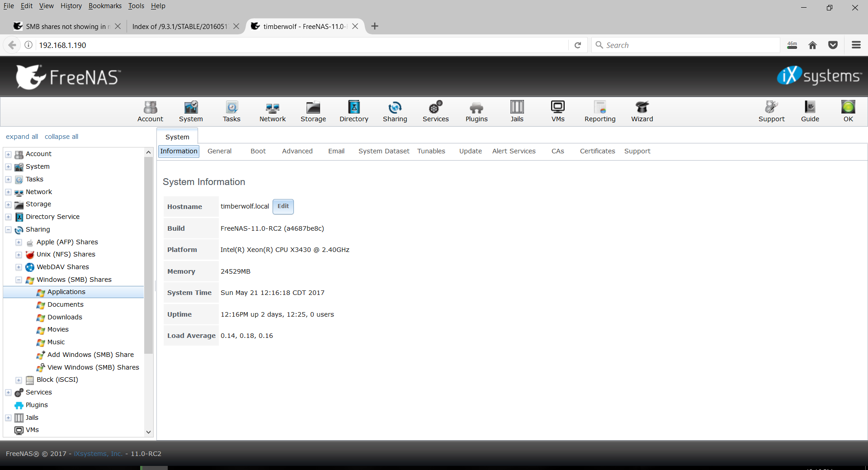This screenshot has height=470, width=868.
Task: Edit the hostname timberwolf.local
Action: 283,206
